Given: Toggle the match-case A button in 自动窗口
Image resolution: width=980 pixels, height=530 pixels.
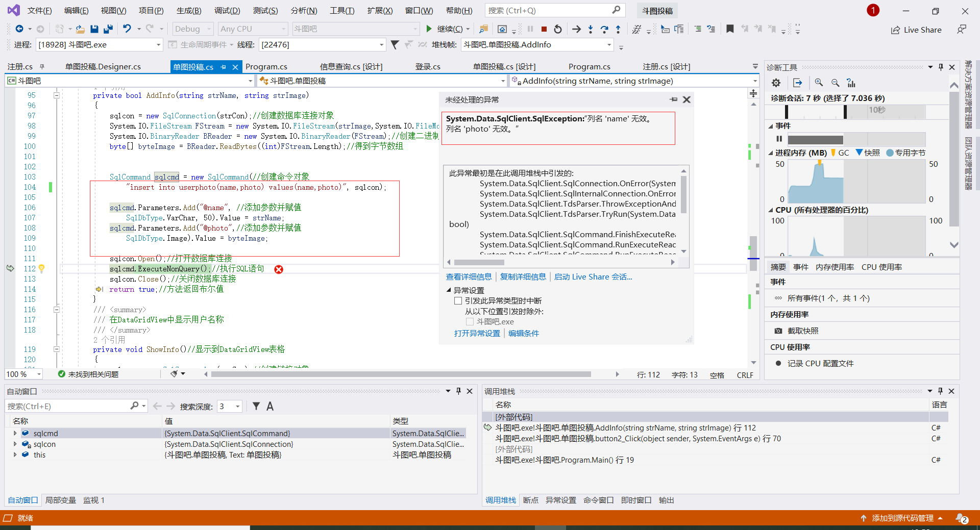Looking at the screenshot, I should click(x=270, y=406).
